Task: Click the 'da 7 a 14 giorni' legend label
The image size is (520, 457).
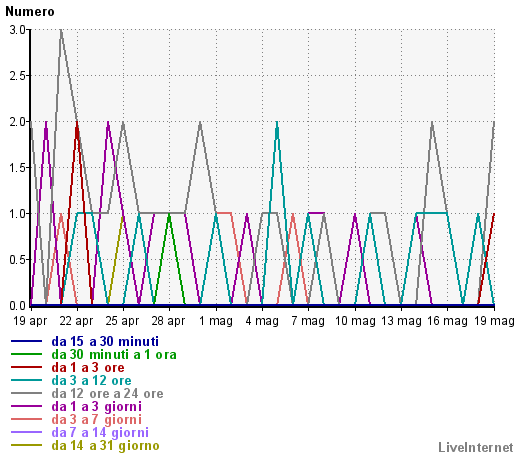Action: pos(100,433)
